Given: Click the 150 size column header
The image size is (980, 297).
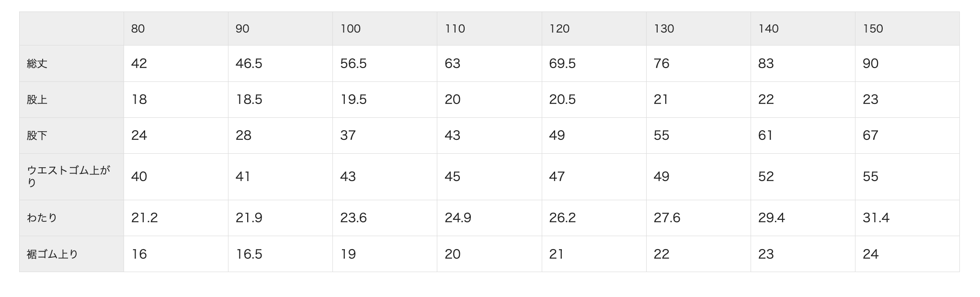Looking at the screenshot, I should pos(873,29).
